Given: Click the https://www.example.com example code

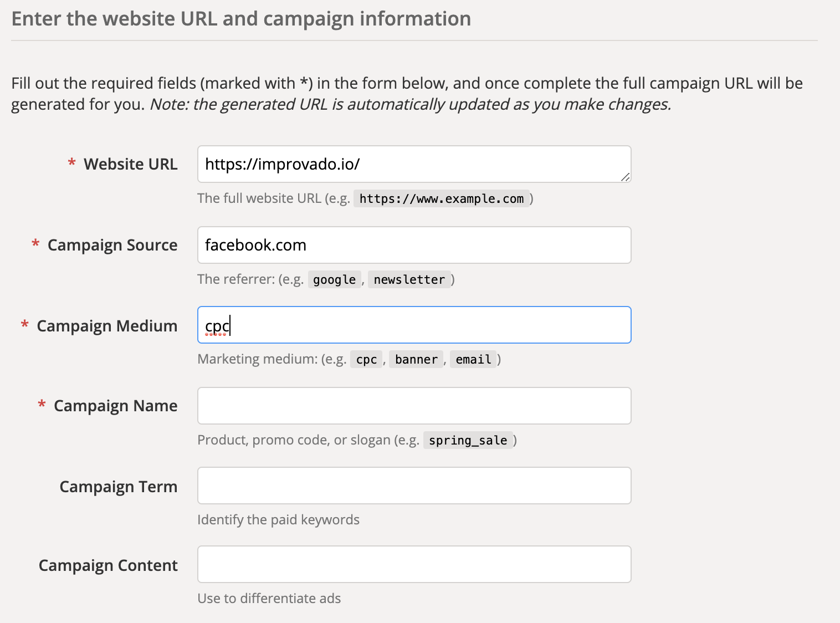Looking at the screenshot, I should click(442, 198).
